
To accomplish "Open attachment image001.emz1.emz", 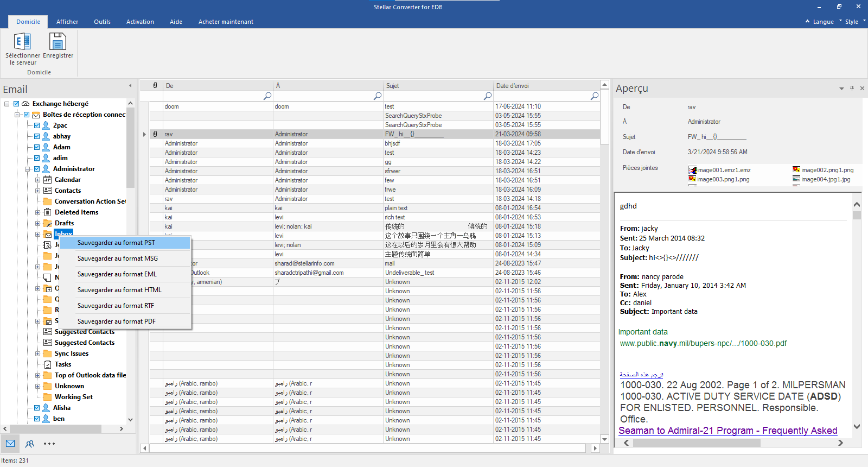I will click(719, 170).
